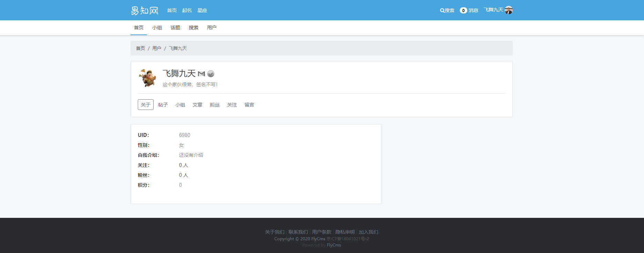Select the 文章 profile tab

point(197,105)
